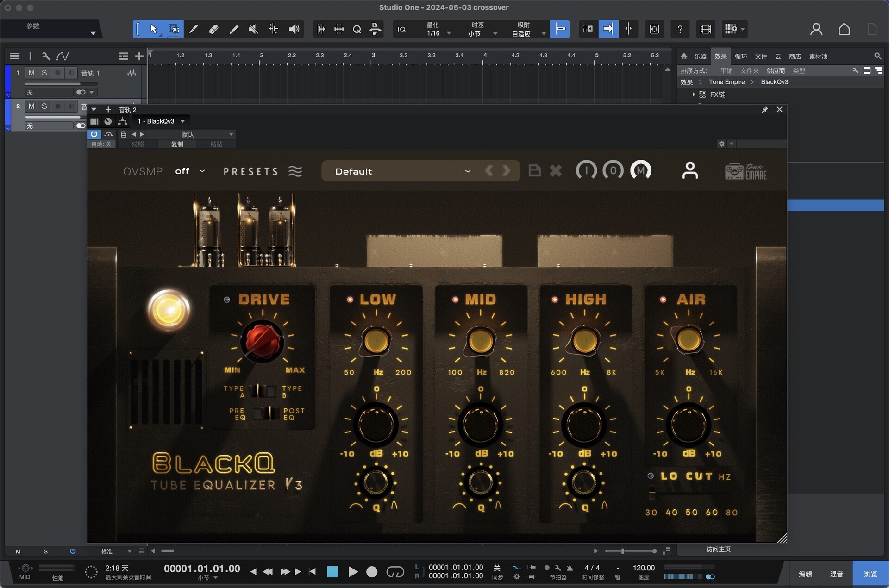Screen dimensions: 889x588
Task: Select the Listen speaker tool
Action: tap(294, 29)
